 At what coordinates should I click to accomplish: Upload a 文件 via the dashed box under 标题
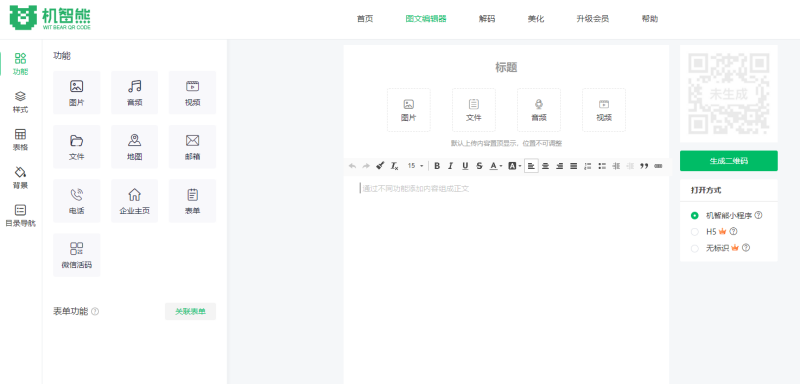click(x=473, y=110)
